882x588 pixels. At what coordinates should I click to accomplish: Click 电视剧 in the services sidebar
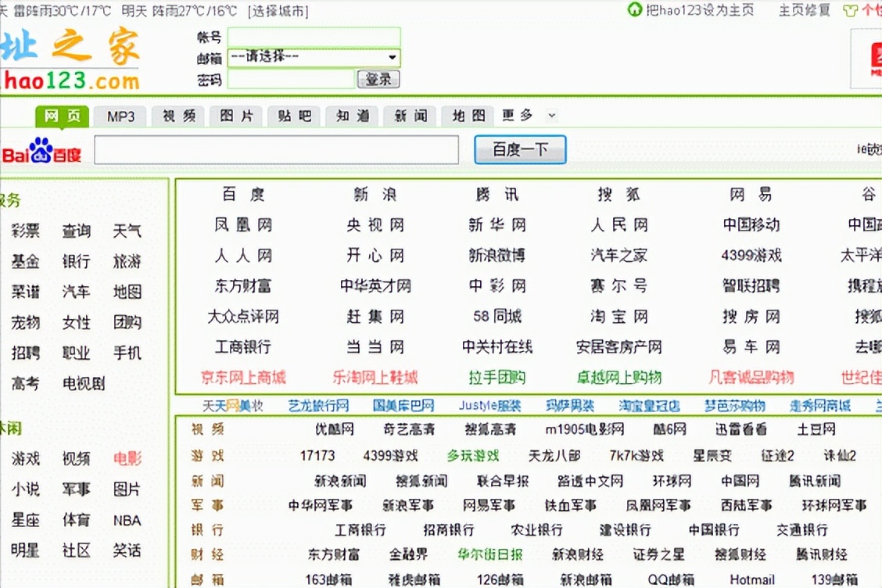pyautogui.click(x=84, y=384)
